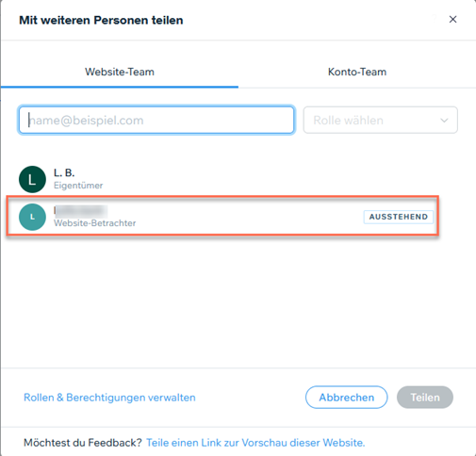Open Teile einen Link zur Vorschau link

point(255,443)
